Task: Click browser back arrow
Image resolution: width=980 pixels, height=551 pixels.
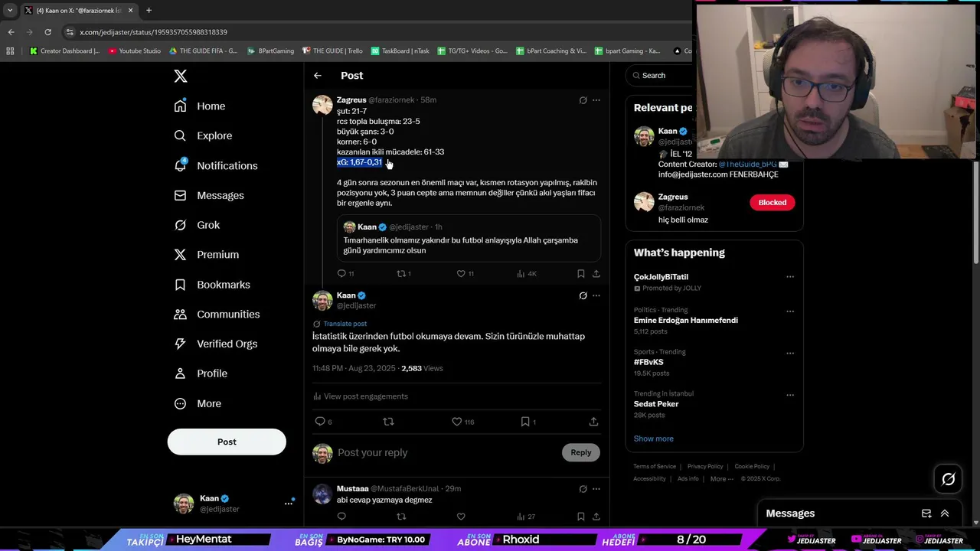Action: pyautogui.click(x=11, y=32)
